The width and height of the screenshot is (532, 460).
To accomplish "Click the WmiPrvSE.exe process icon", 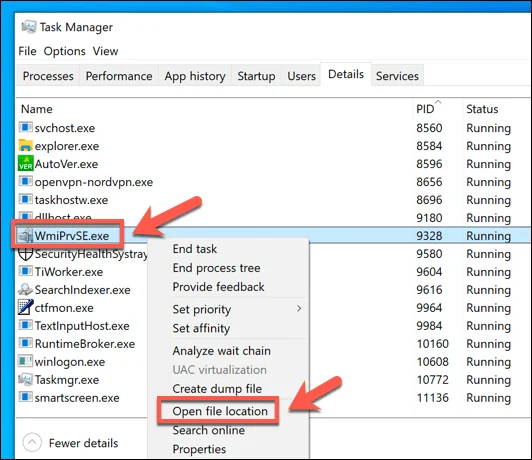I will [25, 235].
